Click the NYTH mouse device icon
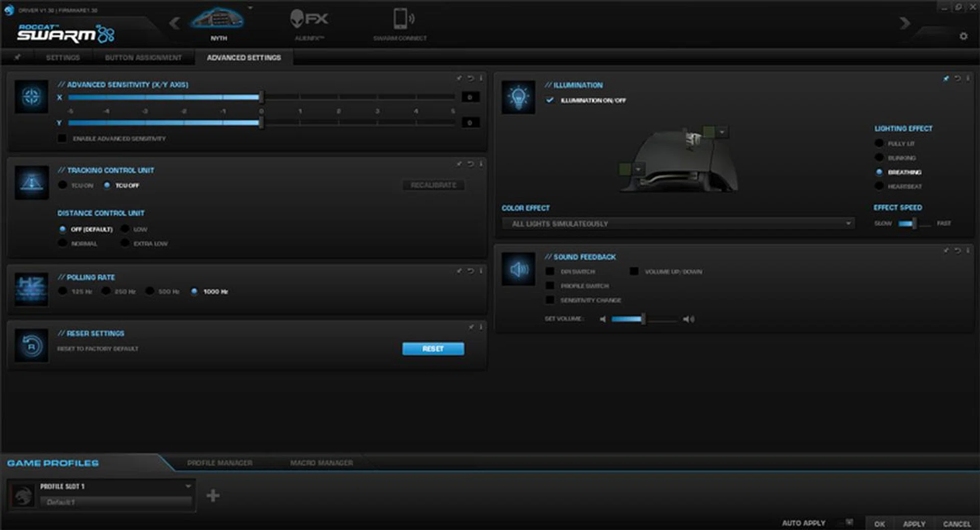Viewport: 980px width, 530px height. click(218, 19)
